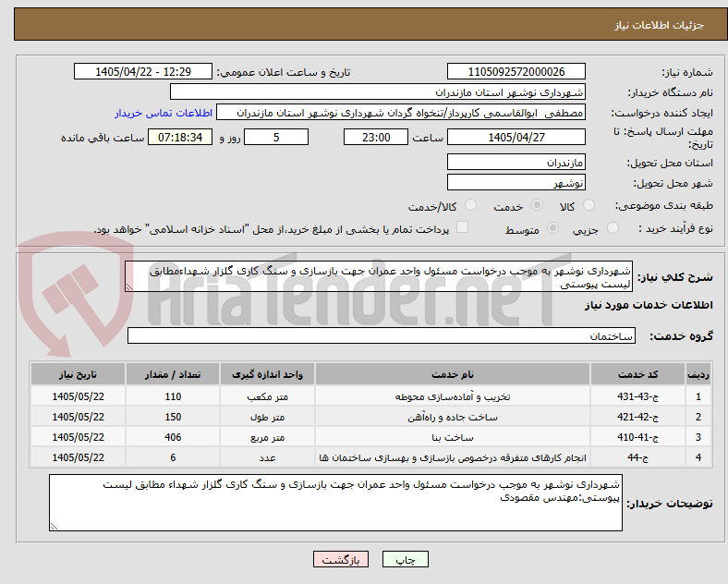728x584 pixels.
Task: Click resize handle of شرح کلی نیاز textarea
Action: pyautogui.click(x=129, y=287)
